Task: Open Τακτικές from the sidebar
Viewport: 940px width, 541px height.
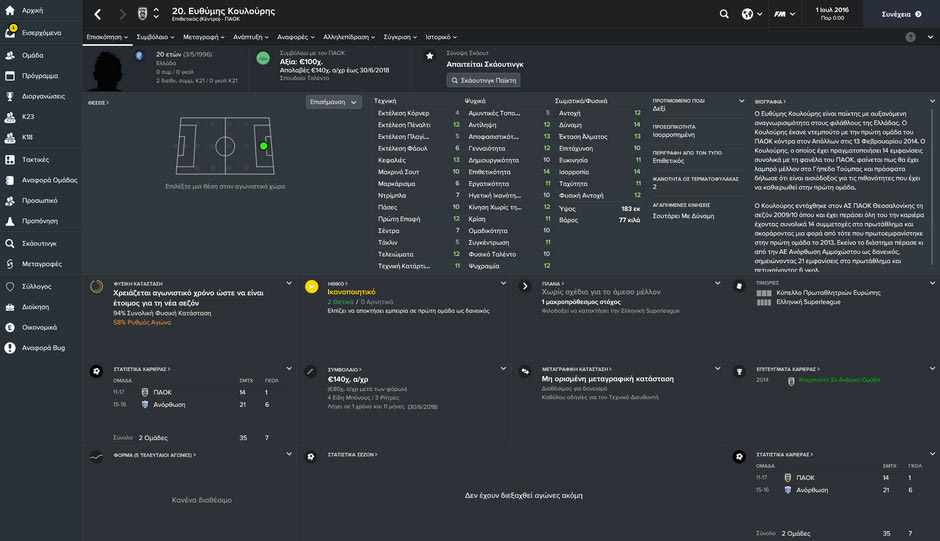Action: click(35, 159)
